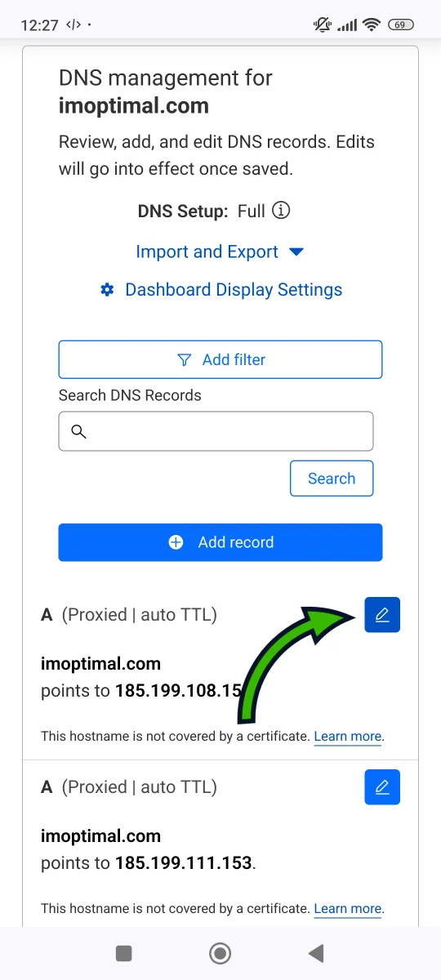The height and width of the screenshot is (980, 441).
Task: Tap the muted bell status icon
Action: coord(323,25)
